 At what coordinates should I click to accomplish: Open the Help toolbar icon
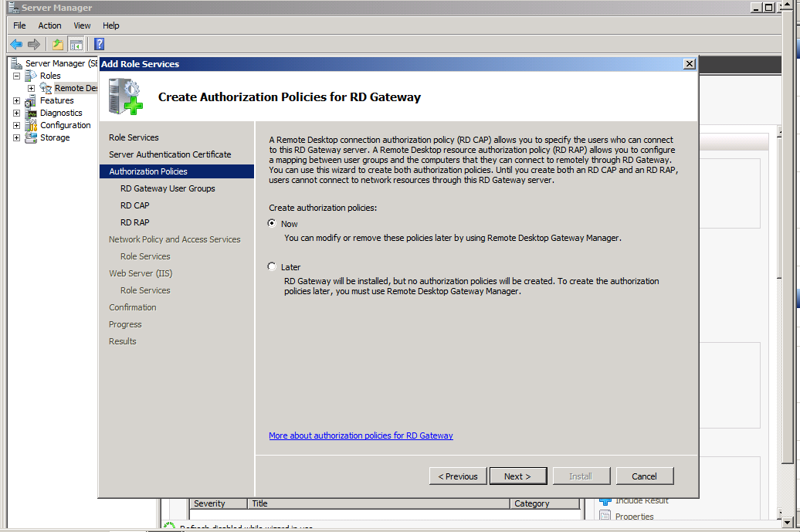click(x=100, y=44)
